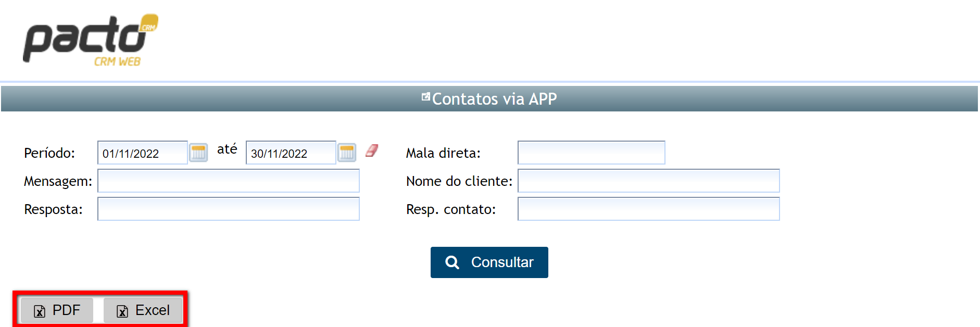This screenshot has height=327, width=980.
Task: Click the Nome do cliente label text
Action: click(459, 181)
